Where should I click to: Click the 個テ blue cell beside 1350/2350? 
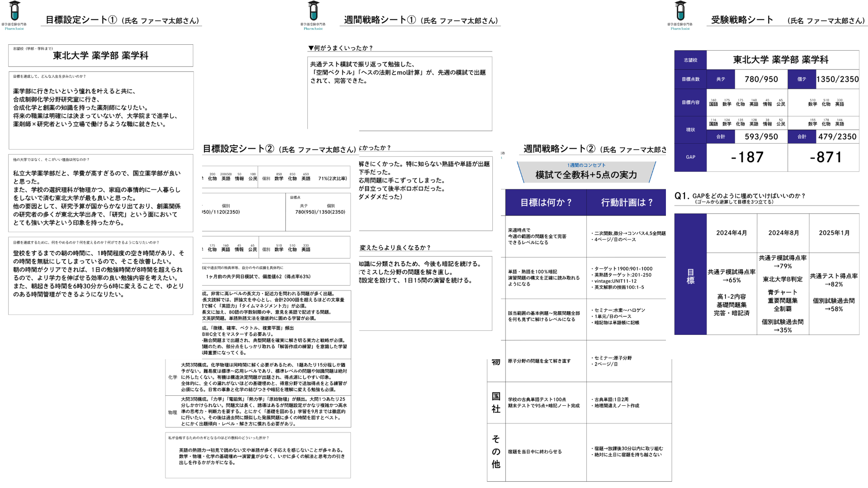pos(802,79)
